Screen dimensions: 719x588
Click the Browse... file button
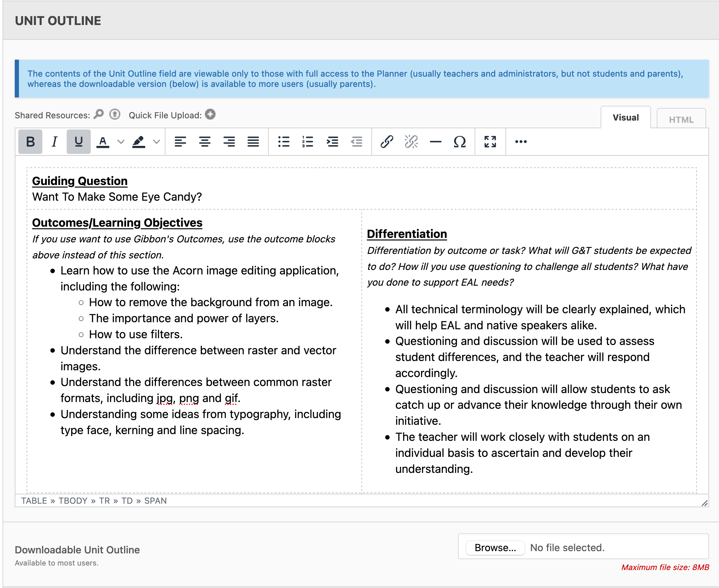coord(495,548)
